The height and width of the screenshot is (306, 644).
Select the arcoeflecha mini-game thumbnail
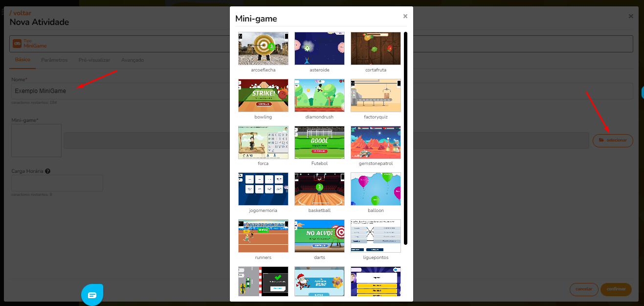coord(263,48)
